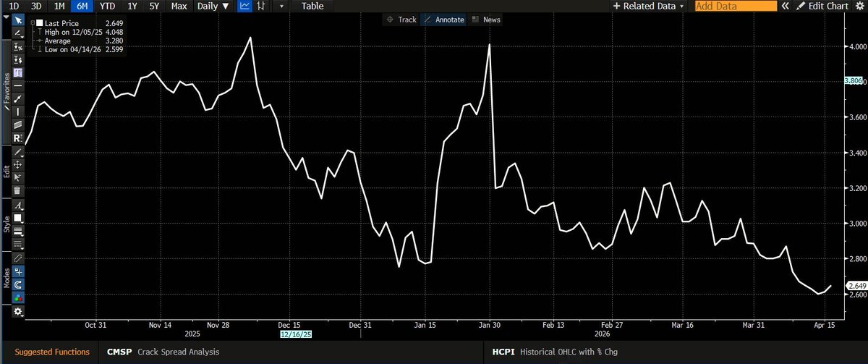Click the pencil edit annotation icon
The image size is (868, 364).
18,151
